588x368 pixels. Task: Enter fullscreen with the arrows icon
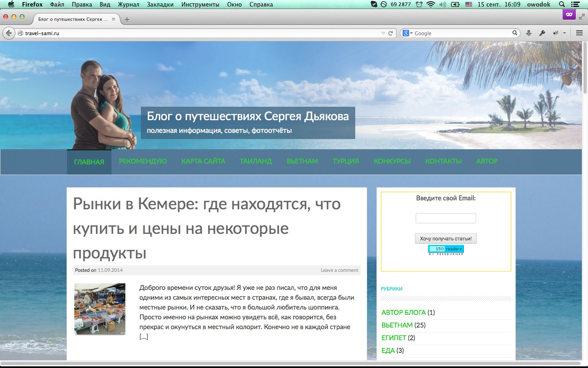(581, 17)
